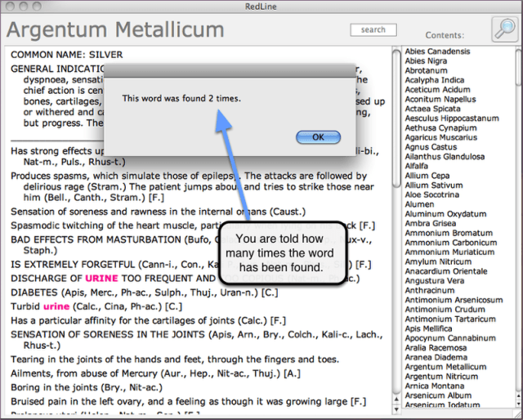Select Abies Nigra in contents
Image resolution: width=523 pixels, height=420 pixels.
[426, 61]
